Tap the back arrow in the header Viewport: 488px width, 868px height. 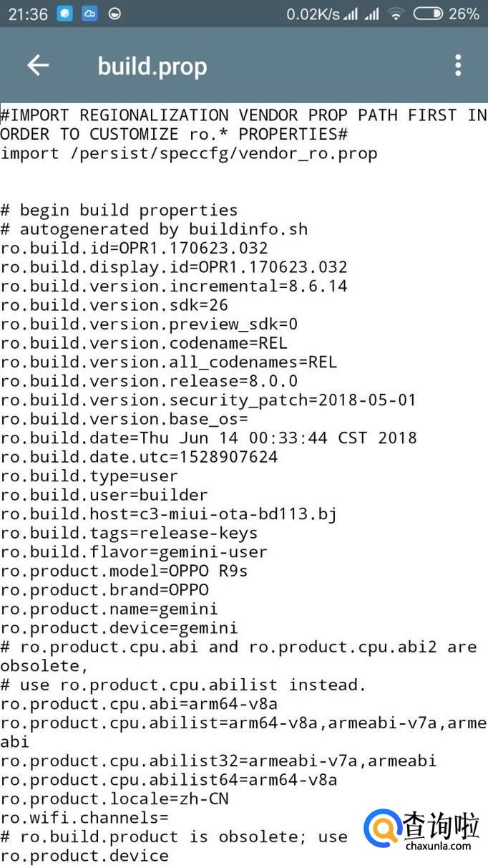[38, 66]
